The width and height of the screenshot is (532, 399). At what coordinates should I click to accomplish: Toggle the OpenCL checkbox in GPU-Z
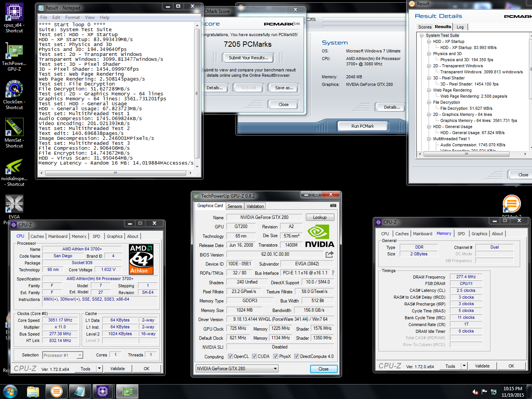(230, 356)
